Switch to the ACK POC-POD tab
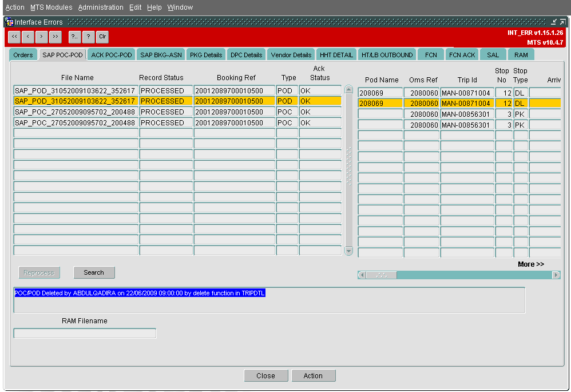The image size is (571, 392). pyautogui.click(x=112, y=55)
